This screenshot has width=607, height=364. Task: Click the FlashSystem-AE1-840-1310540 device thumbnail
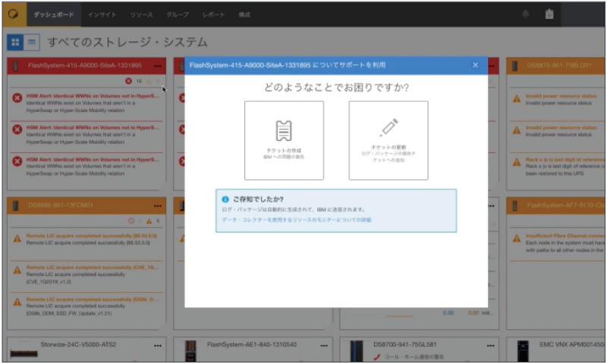[x=190, y=350]
